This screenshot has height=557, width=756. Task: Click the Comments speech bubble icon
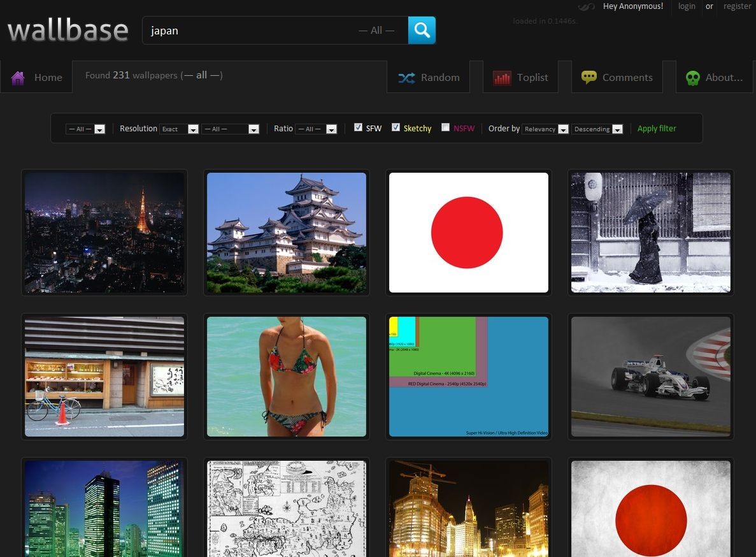coord(588,77)
